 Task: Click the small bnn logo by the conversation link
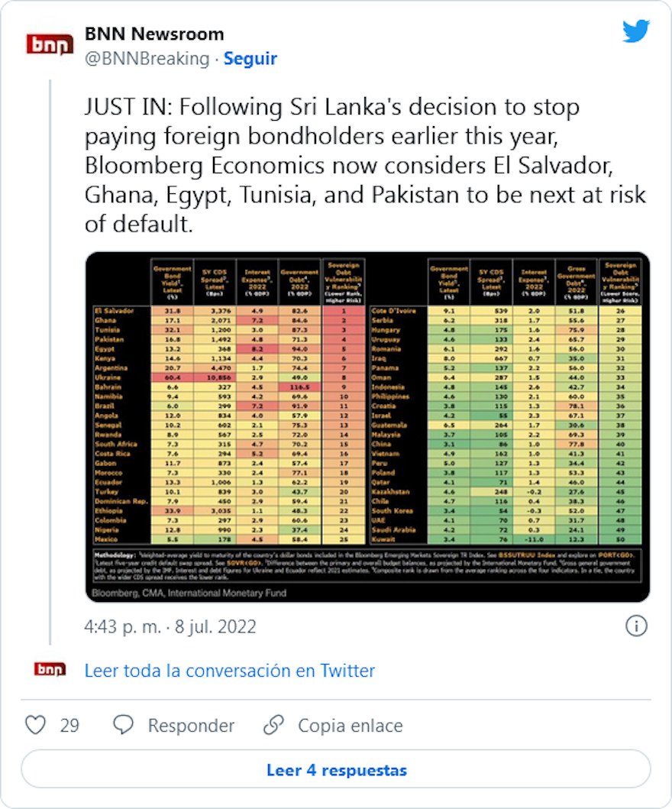coord(50,670)
